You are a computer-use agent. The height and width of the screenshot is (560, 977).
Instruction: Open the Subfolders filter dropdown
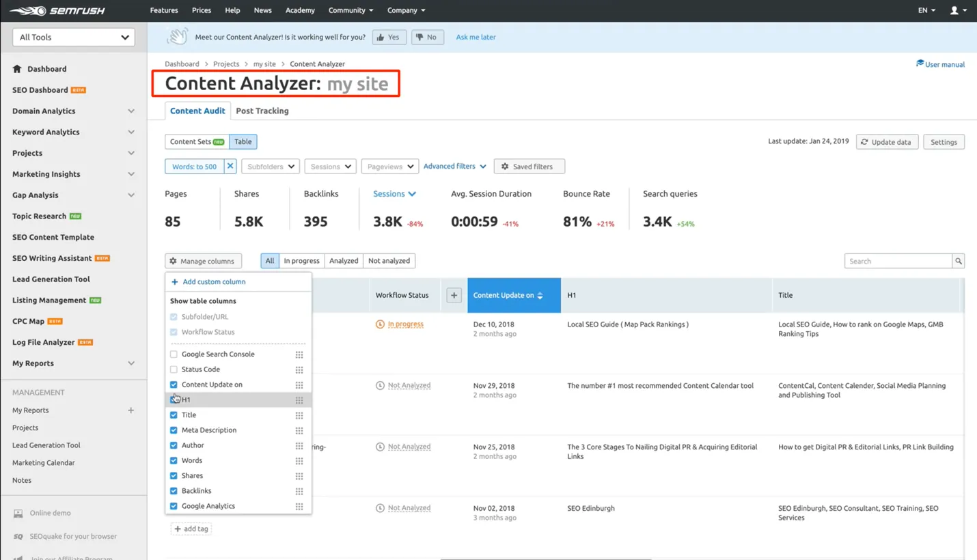[x=271, y=166]
